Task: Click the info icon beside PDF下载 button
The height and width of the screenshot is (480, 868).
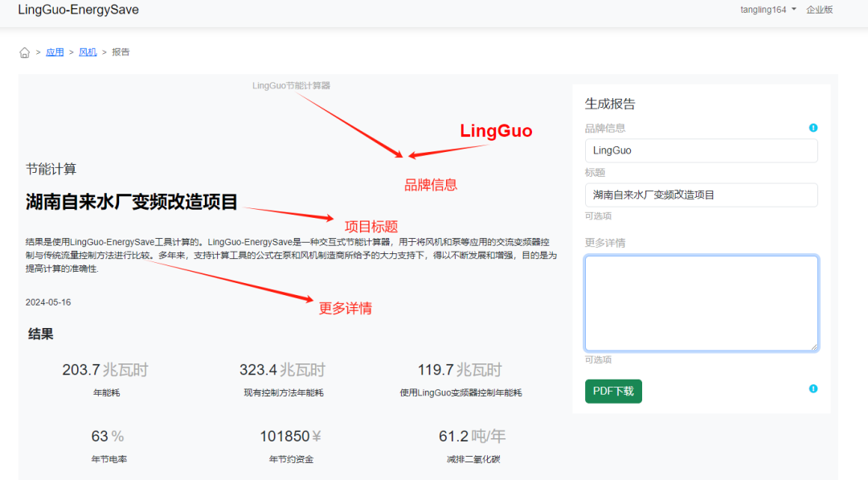Action: [813, 388]
